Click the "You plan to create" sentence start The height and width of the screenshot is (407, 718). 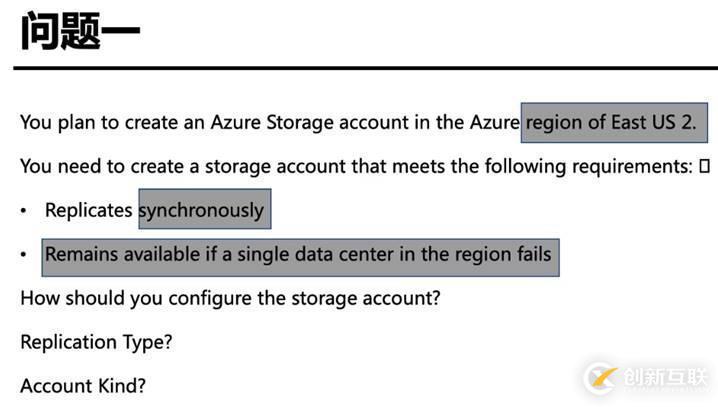tap(90, 123)
